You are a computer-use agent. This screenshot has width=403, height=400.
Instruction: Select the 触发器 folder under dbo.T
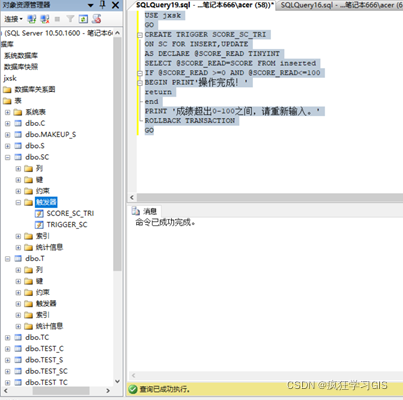coord(46,304)
